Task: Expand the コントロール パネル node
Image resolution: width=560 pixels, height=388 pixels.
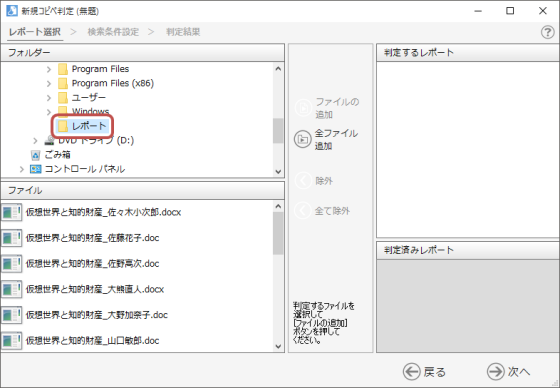Action: tap(21, 169)
